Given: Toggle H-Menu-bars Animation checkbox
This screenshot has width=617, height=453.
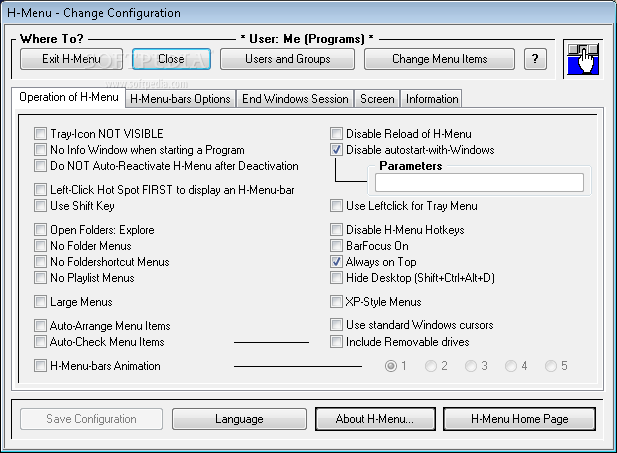Looking at the screenshot, I should (x=97, y=366).
